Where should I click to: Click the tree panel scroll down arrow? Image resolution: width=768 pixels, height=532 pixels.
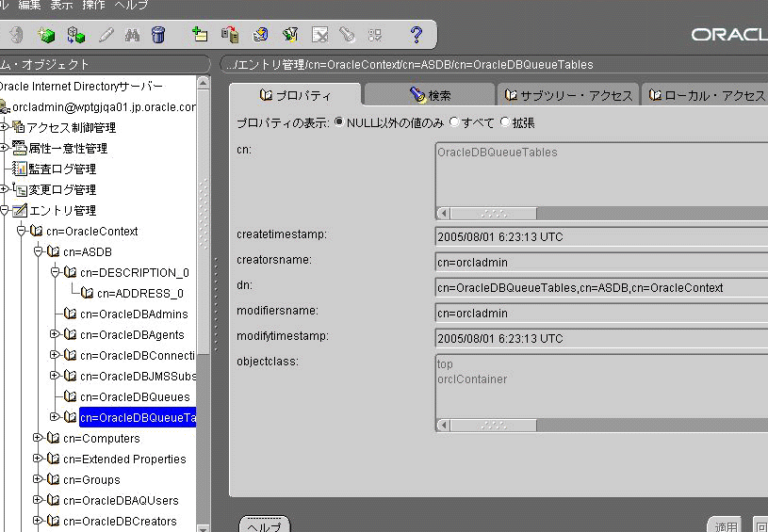point(204,527)
